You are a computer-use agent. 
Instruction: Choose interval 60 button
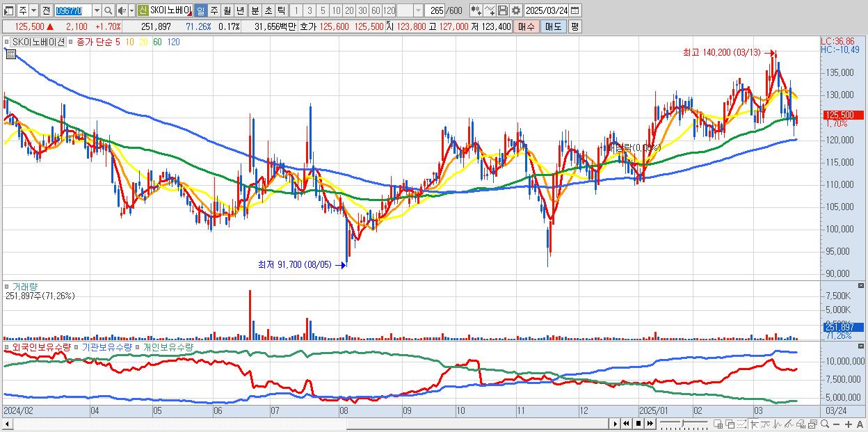(376, 10)
